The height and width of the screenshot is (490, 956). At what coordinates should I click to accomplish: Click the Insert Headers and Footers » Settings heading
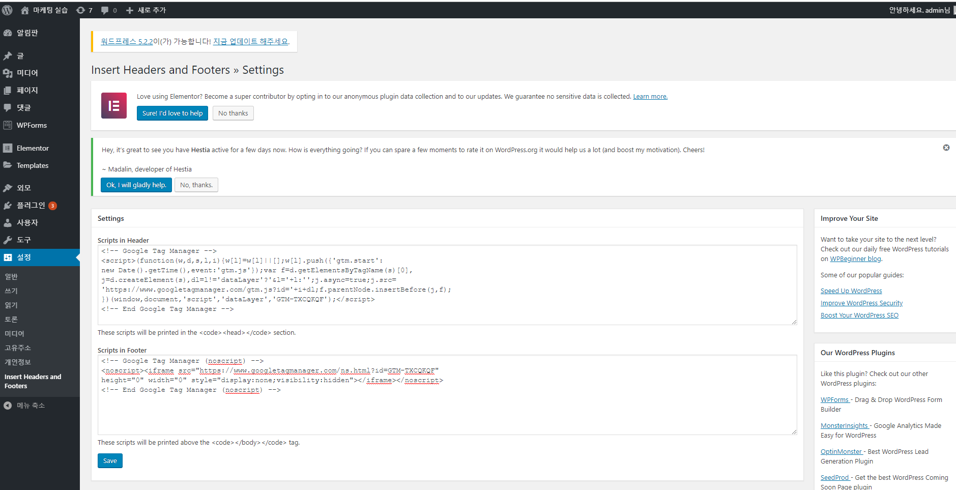(187, 70)
